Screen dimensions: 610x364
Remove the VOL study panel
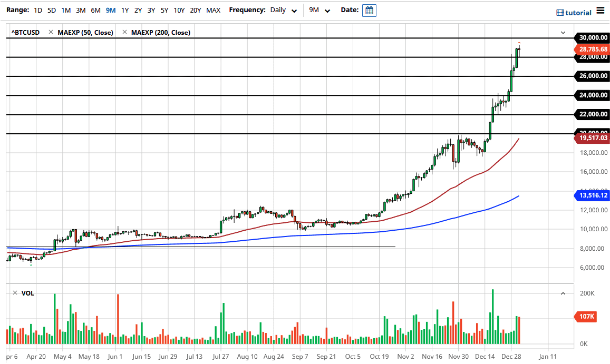point(15,293)
